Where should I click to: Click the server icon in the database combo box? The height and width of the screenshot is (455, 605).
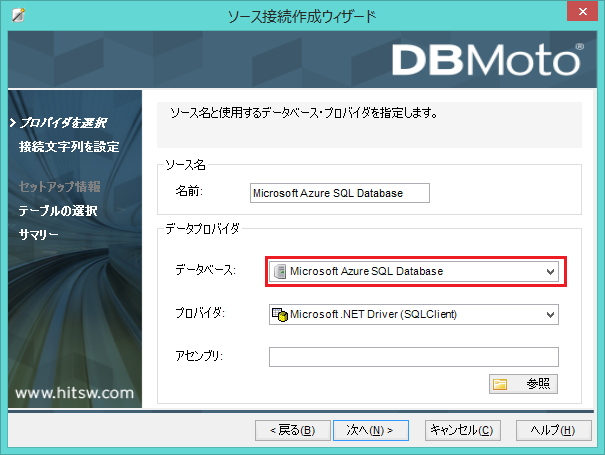point(280,272)
